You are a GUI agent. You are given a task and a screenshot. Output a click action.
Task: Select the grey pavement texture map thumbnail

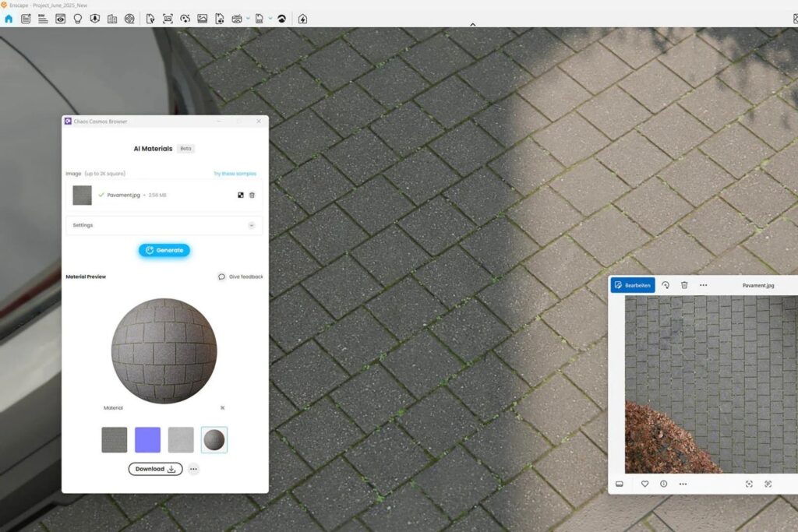pos(115,440)
